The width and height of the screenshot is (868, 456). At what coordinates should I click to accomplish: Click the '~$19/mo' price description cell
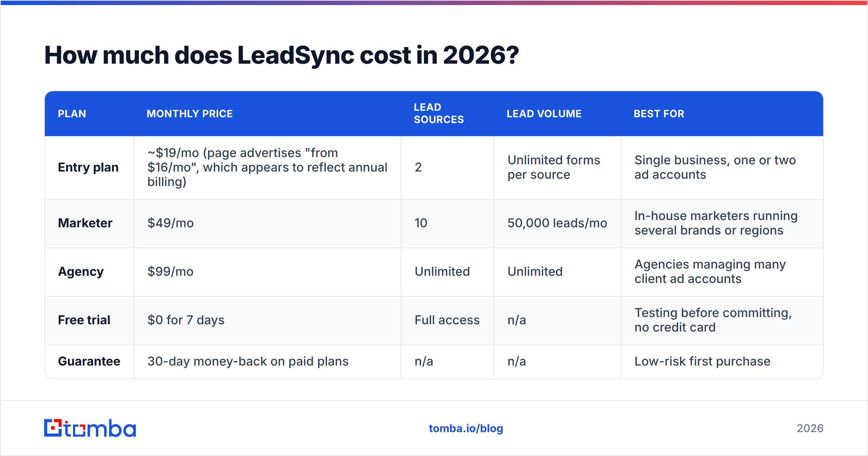[267, 167]
